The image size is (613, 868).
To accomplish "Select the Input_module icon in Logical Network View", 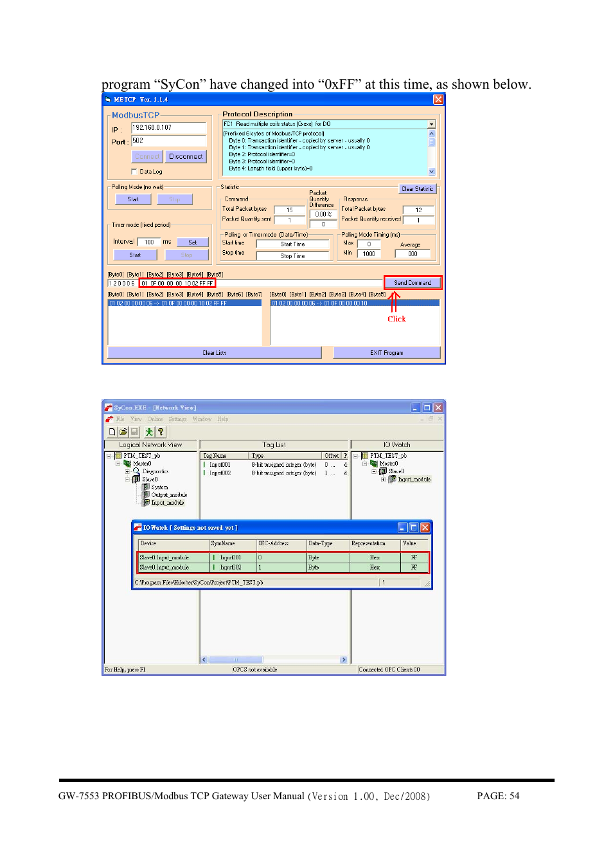I will [x=147, y=503].
